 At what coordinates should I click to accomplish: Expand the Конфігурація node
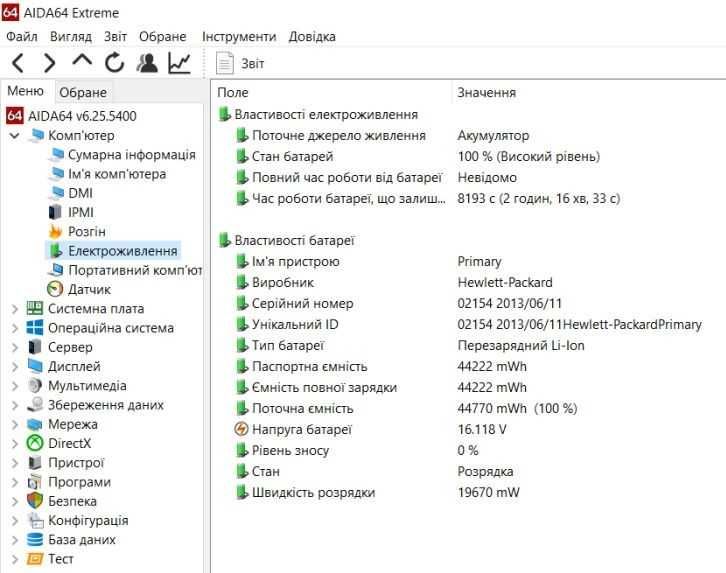(x=14, y=521)
